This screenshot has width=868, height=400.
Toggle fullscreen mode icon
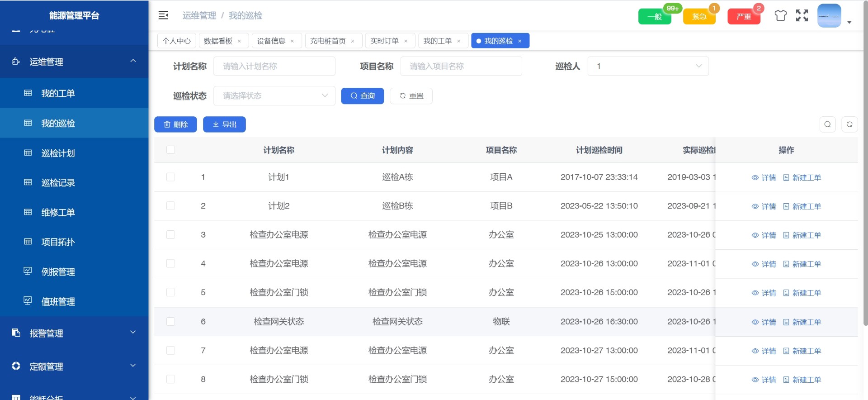coord(802,16)
